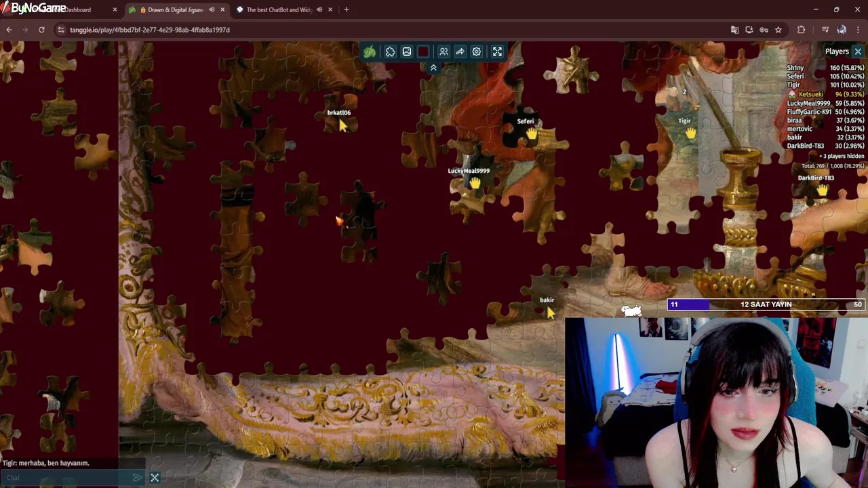
Task: Click the '+ 3 players hidden' text
Action: point(842,156)
